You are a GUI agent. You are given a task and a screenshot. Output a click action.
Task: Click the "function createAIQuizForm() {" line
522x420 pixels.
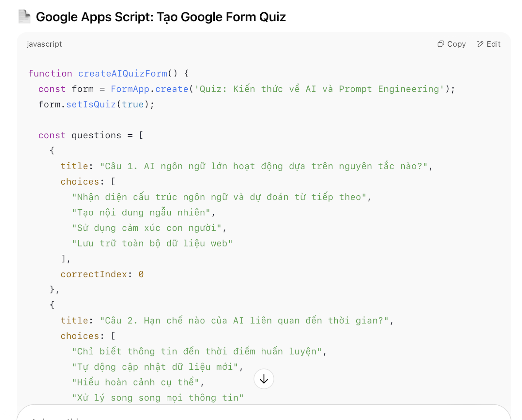[x=109, y=73]
